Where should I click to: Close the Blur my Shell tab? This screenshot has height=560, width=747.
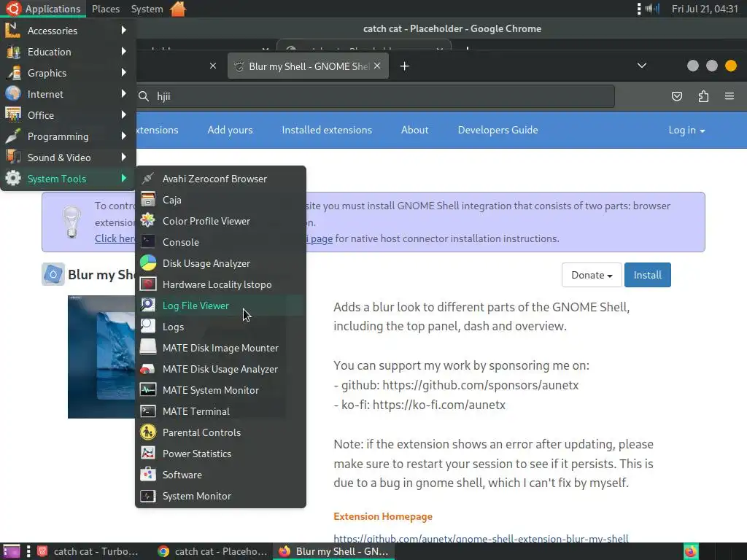coord(377,66)
